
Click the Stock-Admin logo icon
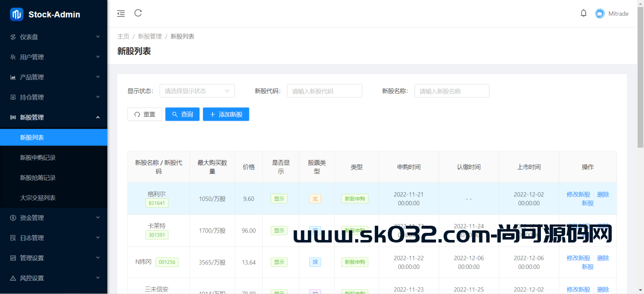click(16, 14)
